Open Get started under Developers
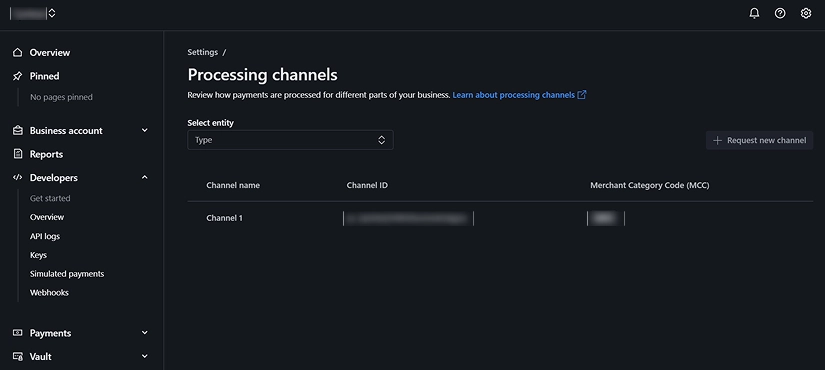This screenshot has height=370, width=825. 50,198
